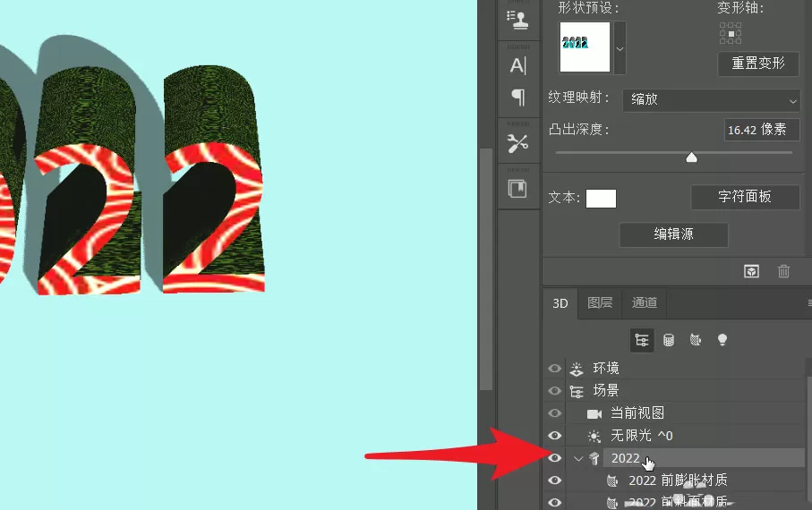Open the Paragraph panel icon

tap(517, 98)
